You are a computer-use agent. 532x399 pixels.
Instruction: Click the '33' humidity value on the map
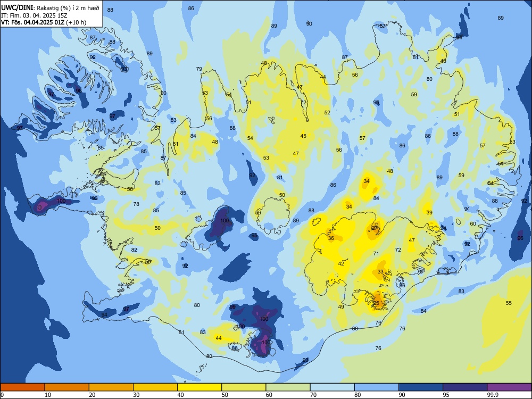[380, 271]
